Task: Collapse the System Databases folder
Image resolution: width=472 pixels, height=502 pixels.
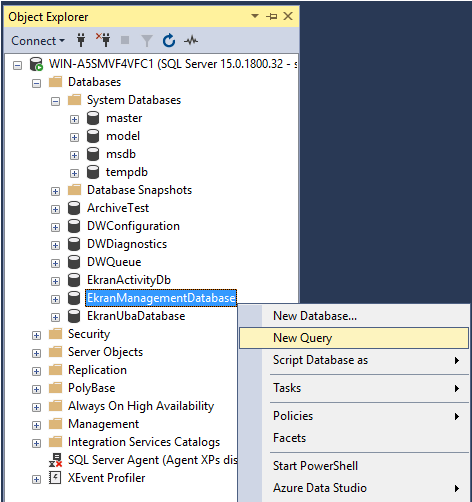Action: point(55,101)
